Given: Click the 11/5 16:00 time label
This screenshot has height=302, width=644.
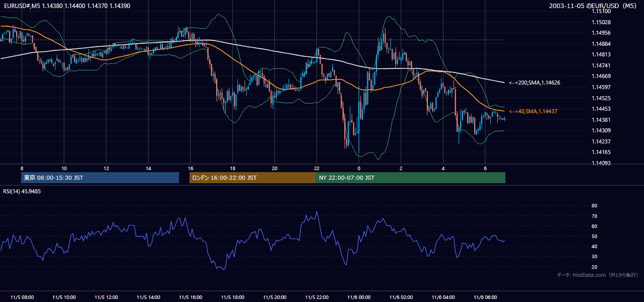Looking at the screenshot, I should pyautogui.click(x=190, y=297).
